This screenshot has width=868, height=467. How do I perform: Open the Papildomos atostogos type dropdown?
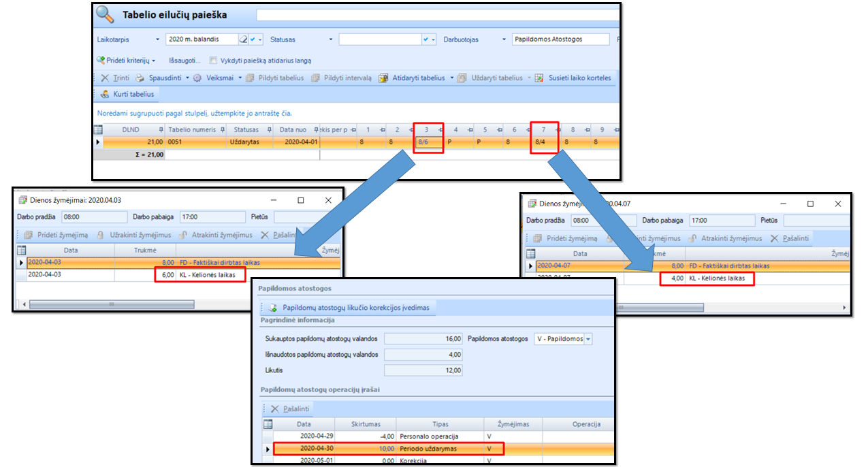(x=588, y=339)
